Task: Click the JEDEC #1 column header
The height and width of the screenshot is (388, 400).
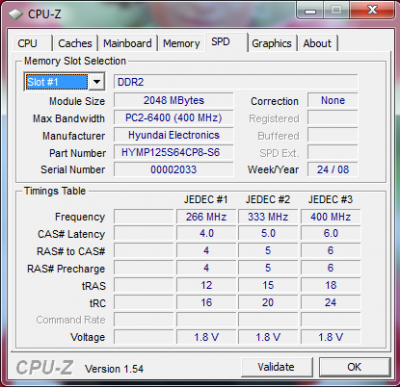Action: pos(206,199)
